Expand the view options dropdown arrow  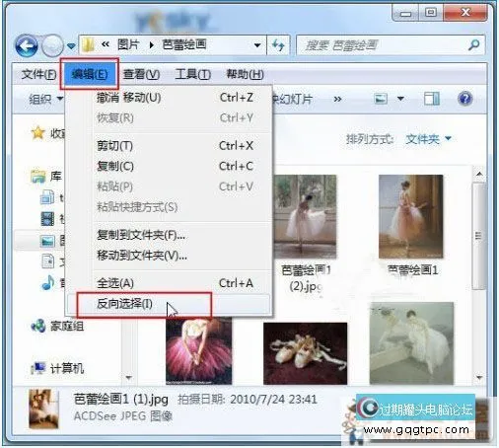[400, 99]
